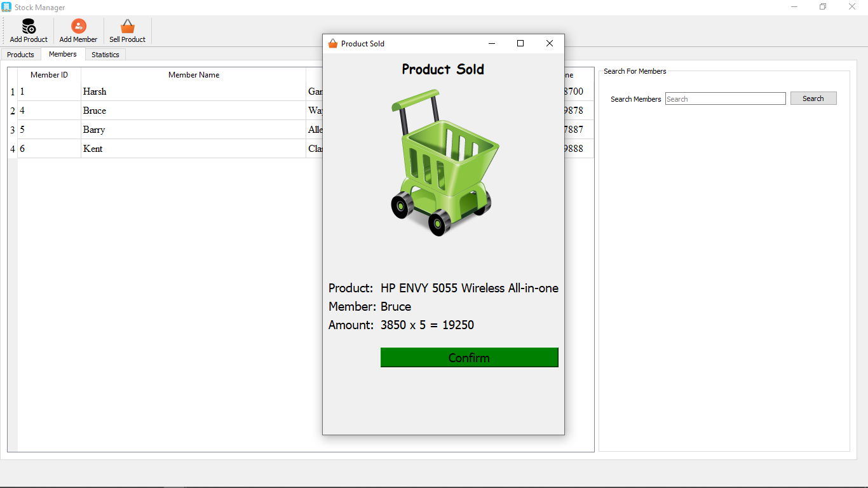Select member name Harsh cell
868x488 pixels.
194,91
